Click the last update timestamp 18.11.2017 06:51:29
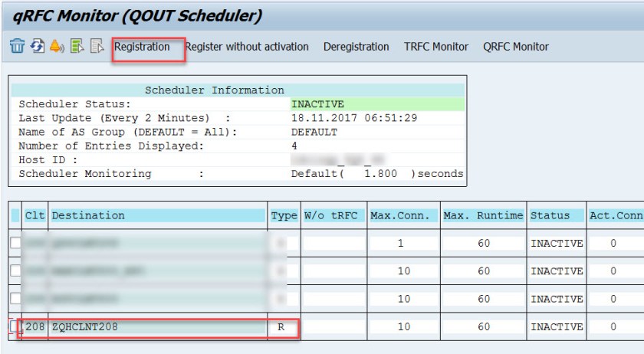The height and width of the screenshot is (354, 644). [x=354, y=118]
